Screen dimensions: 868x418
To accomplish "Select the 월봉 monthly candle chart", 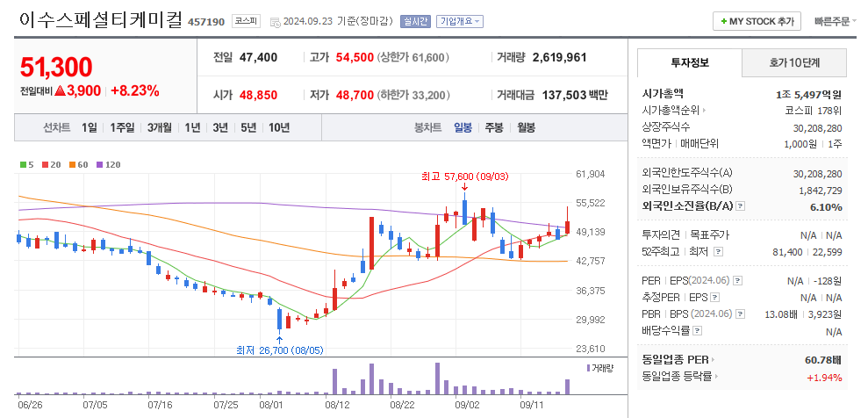I will (x=527, y=128).
